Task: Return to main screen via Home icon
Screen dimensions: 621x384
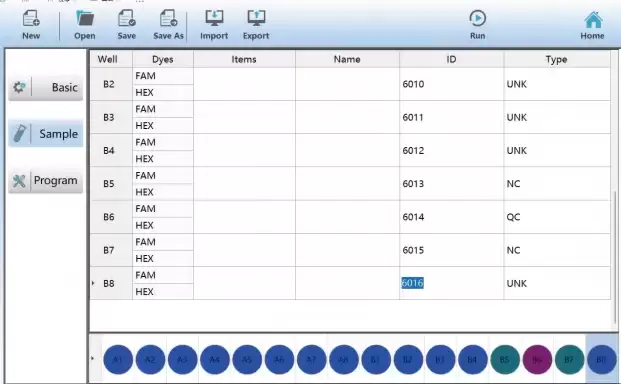Action: coord(592,25)
